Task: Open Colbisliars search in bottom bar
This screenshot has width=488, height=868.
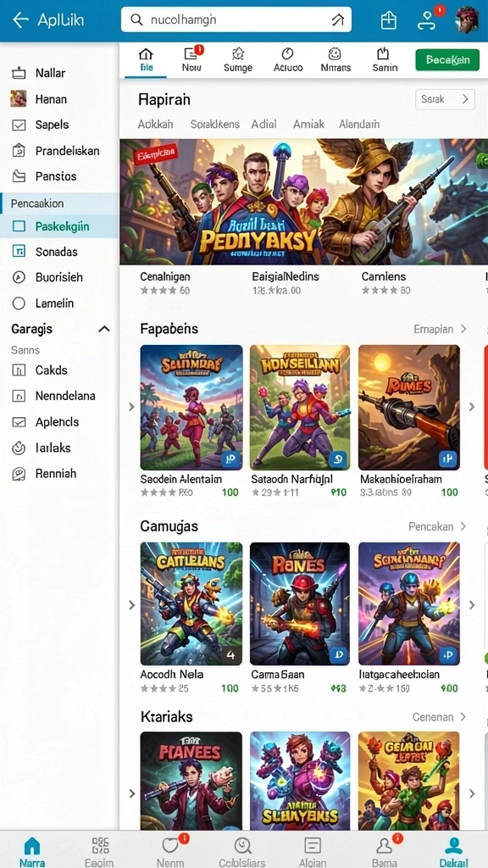Action: point(241,850)
